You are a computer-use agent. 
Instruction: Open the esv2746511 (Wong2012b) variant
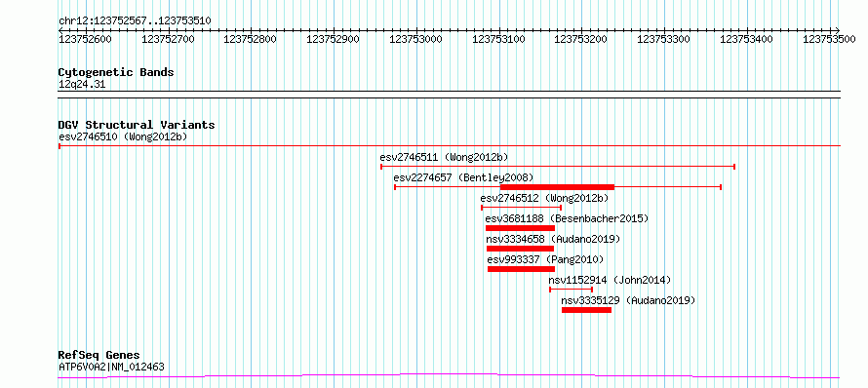444,157
